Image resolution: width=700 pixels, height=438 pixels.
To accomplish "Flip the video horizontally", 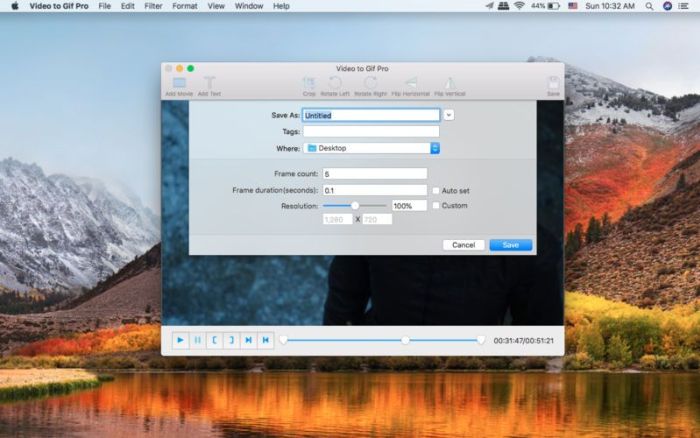I will point(410,84).
